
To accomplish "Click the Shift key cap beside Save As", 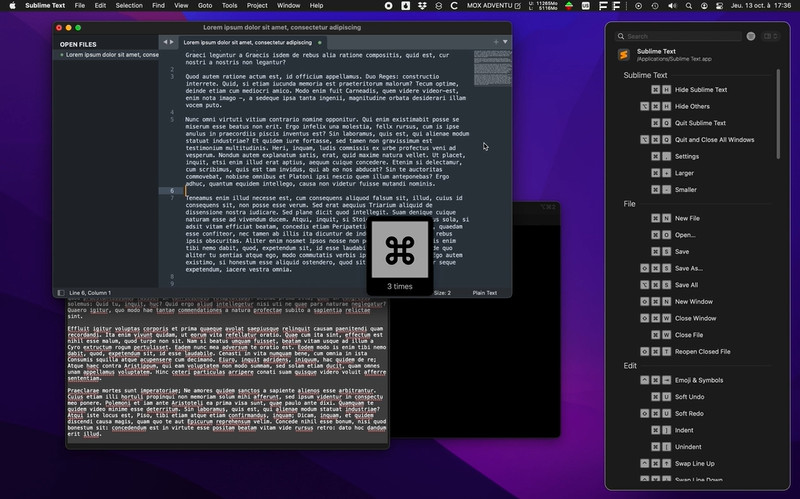I will click(x=644, y=268).
